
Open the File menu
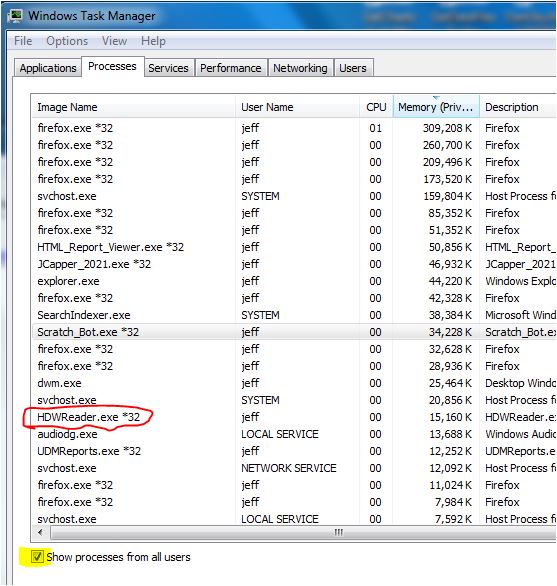click(23, 41)
